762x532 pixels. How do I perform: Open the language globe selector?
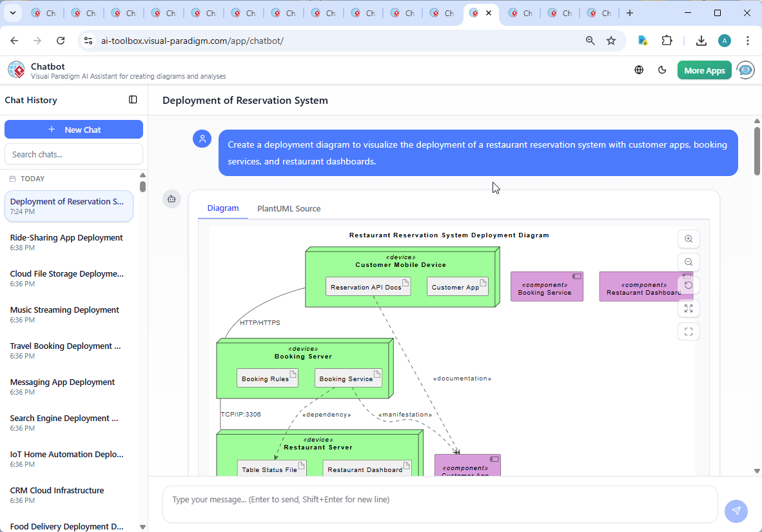tap(639, 70)
